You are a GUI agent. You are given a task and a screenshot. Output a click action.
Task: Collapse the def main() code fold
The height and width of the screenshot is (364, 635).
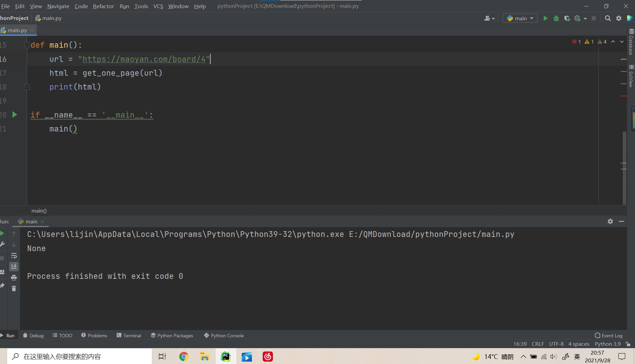point(27,45)
